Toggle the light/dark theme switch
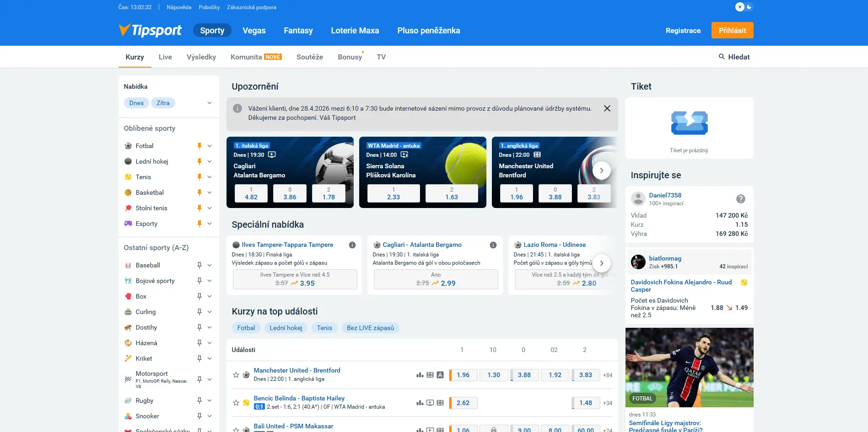 744,7
